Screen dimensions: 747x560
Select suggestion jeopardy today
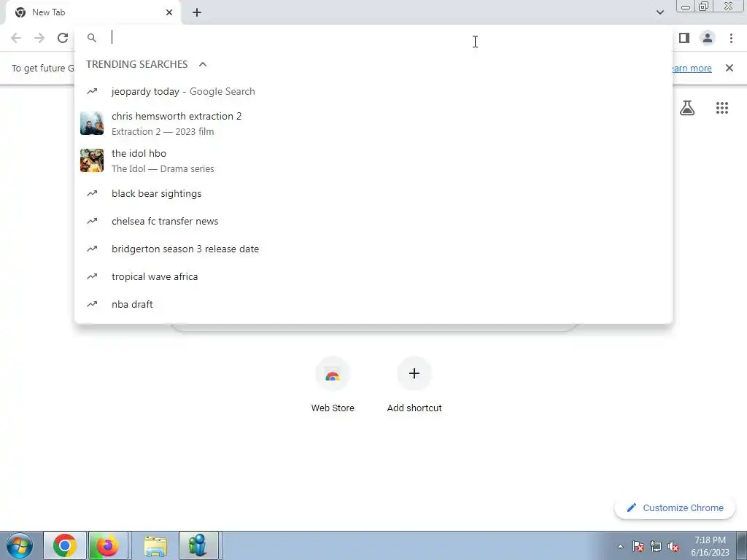(373, 91)
